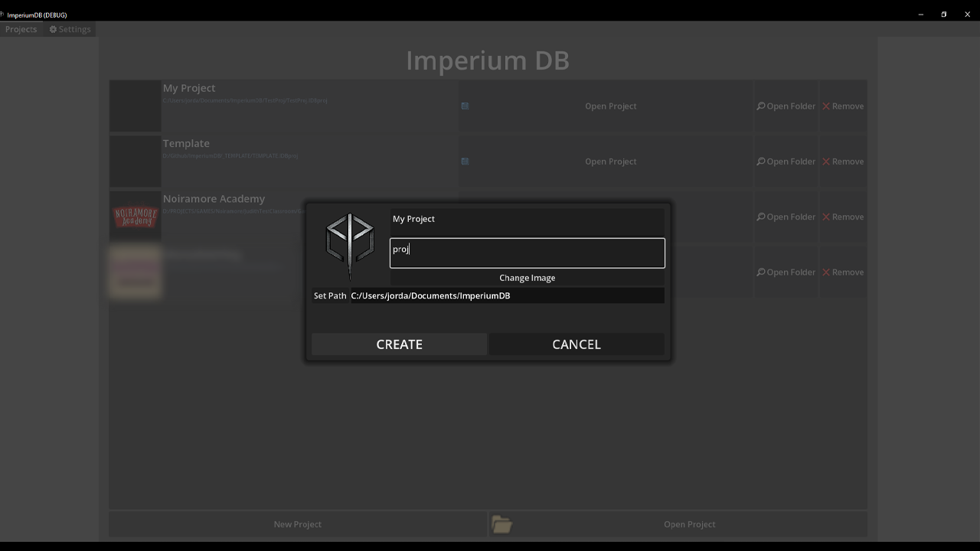Click the CREATE button
The width and height of the screenshot is (980, 551).
point(399,344)
